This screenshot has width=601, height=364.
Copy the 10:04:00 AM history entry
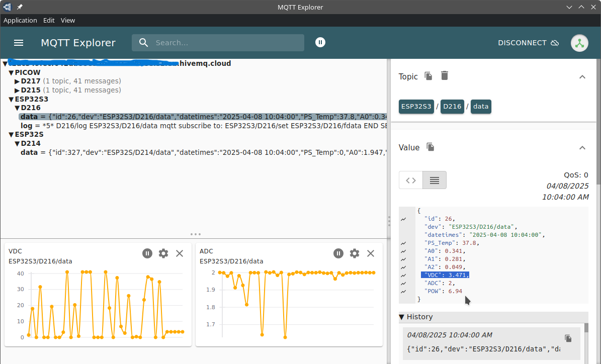coord(568,338)
